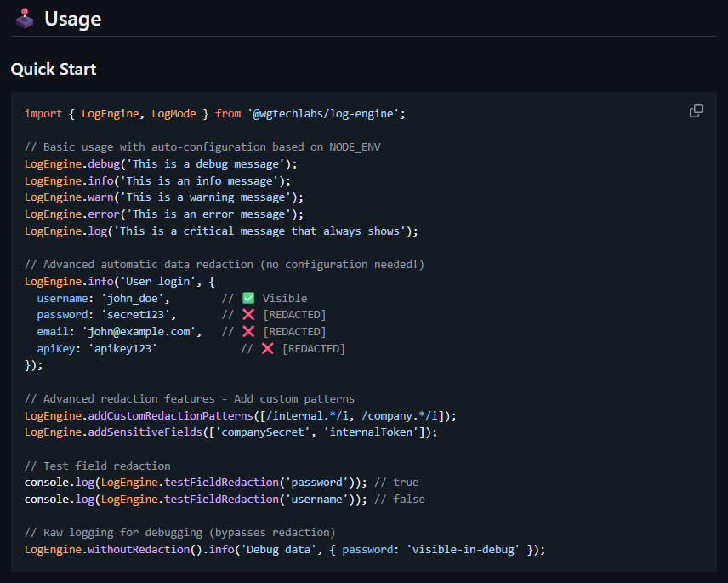Screen dimensions: 728x583
Task: Click the LogEngine.info 'User login' line
Action: (119, 281)
